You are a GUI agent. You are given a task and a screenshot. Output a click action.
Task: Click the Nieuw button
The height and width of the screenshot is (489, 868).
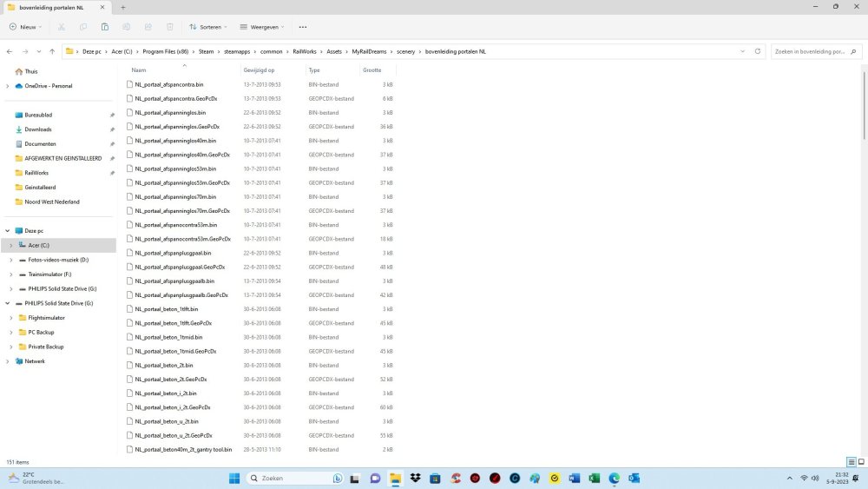click(24, 27)
